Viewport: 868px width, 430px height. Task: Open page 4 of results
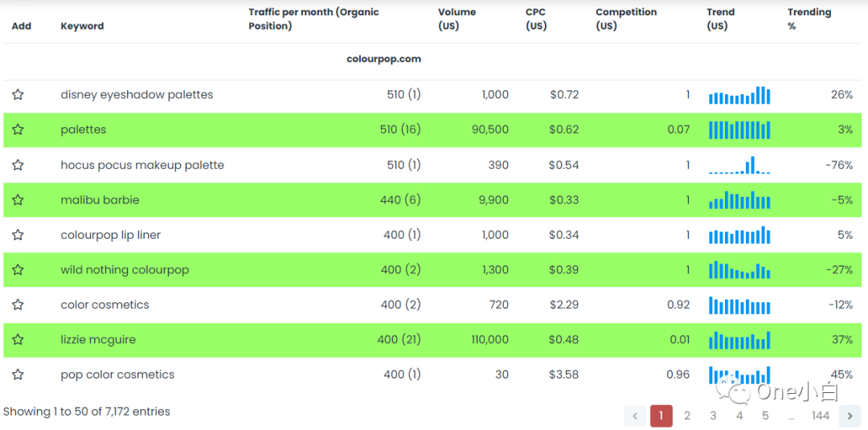point(739,416)
